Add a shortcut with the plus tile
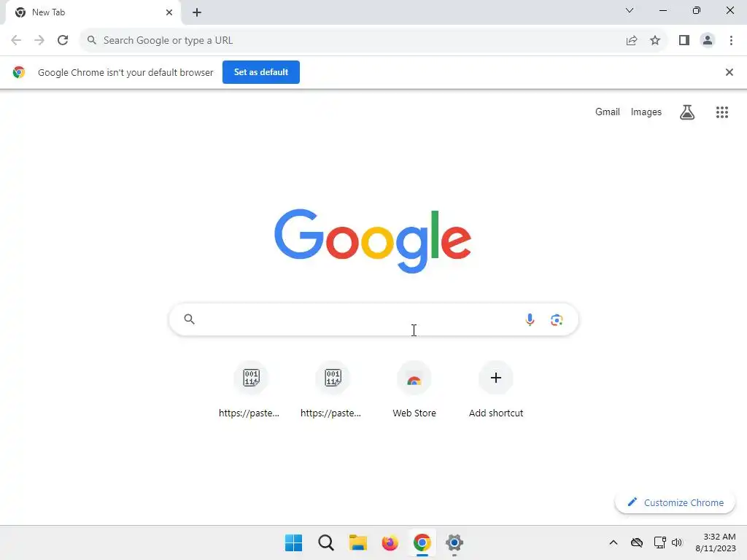The height and width of the screenshot is (560, 747). click(496, 389)
